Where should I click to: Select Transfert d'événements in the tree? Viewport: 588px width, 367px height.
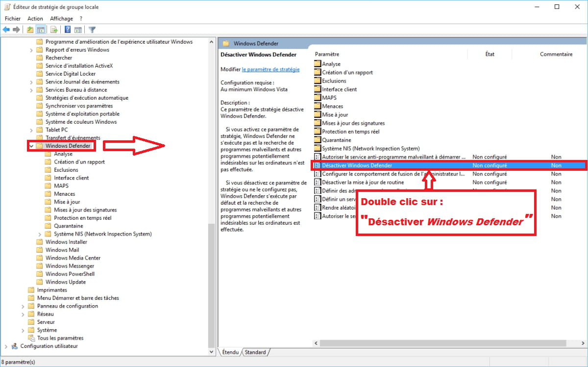point(73,138)
